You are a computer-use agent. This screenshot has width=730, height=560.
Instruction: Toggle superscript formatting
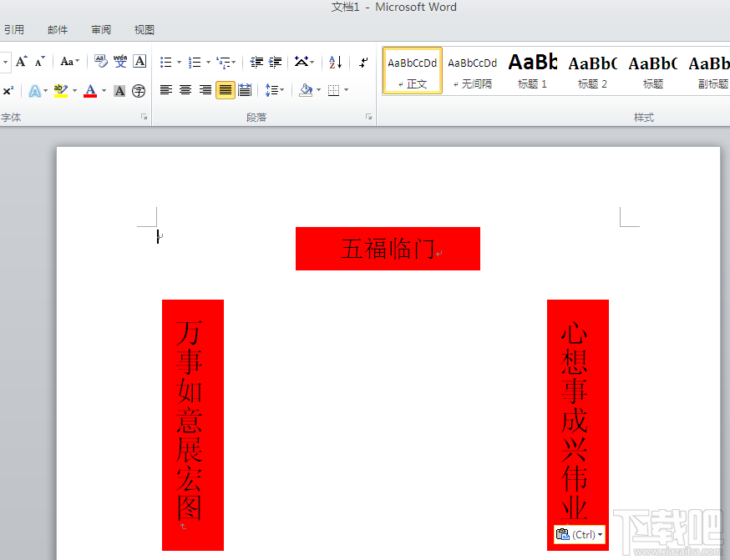click(8, 89)
